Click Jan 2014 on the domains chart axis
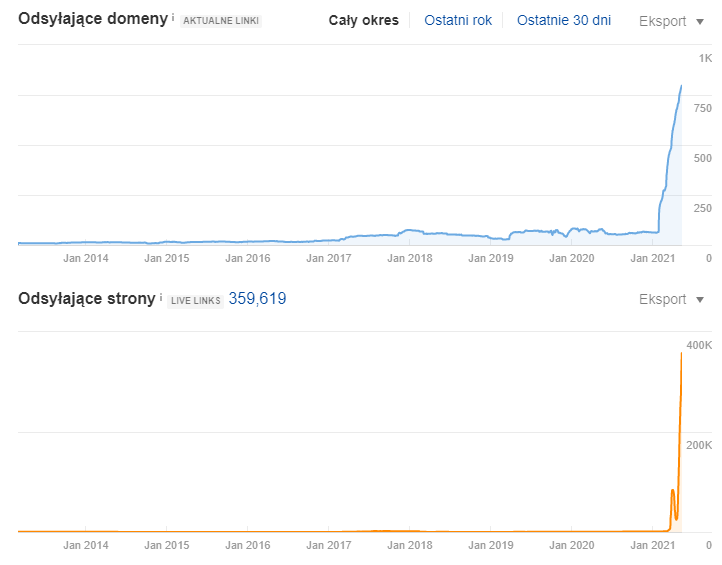722x565 pixels. coord(86,258)
